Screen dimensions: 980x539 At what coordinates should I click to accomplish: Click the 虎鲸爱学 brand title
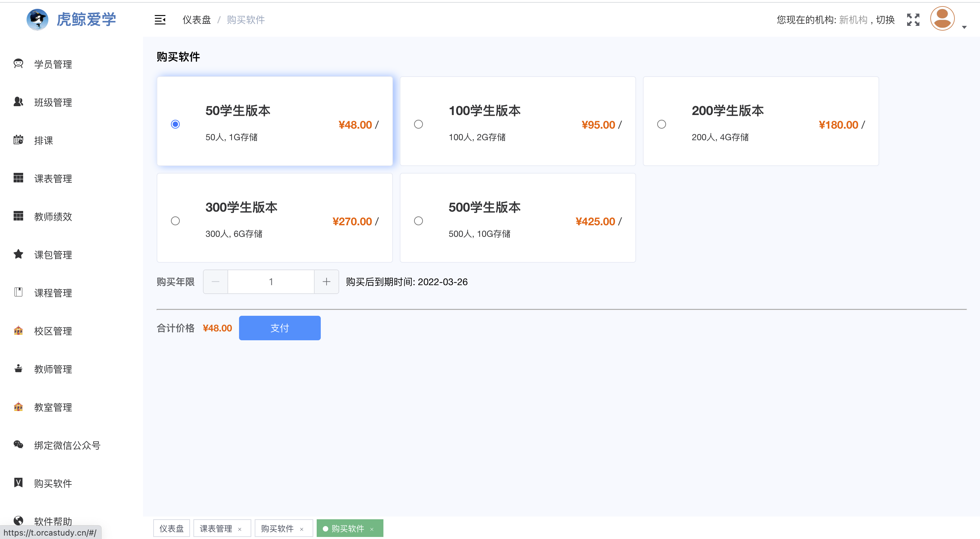pyautogui.click(x=86, y=19)
